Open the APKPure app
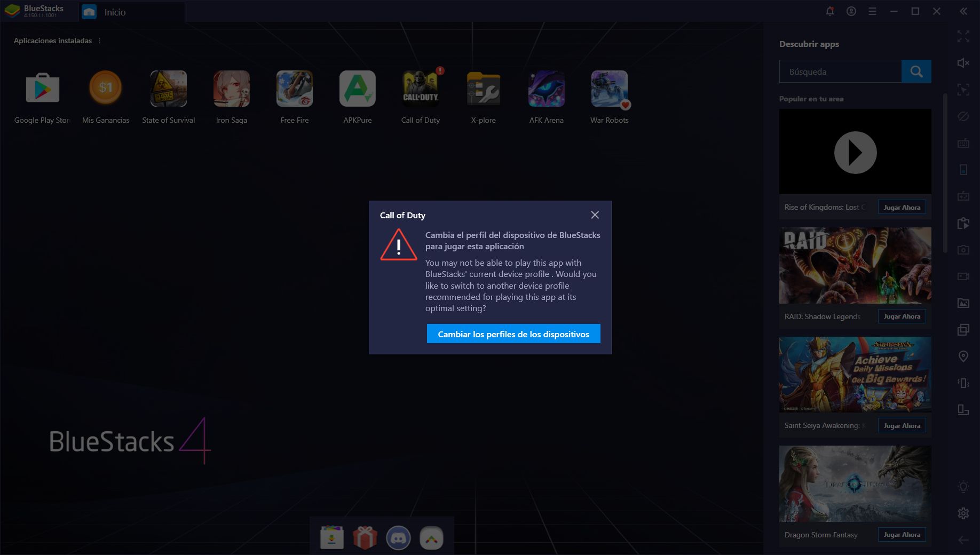This screenshot has height=555, width=980. point(358,88)
